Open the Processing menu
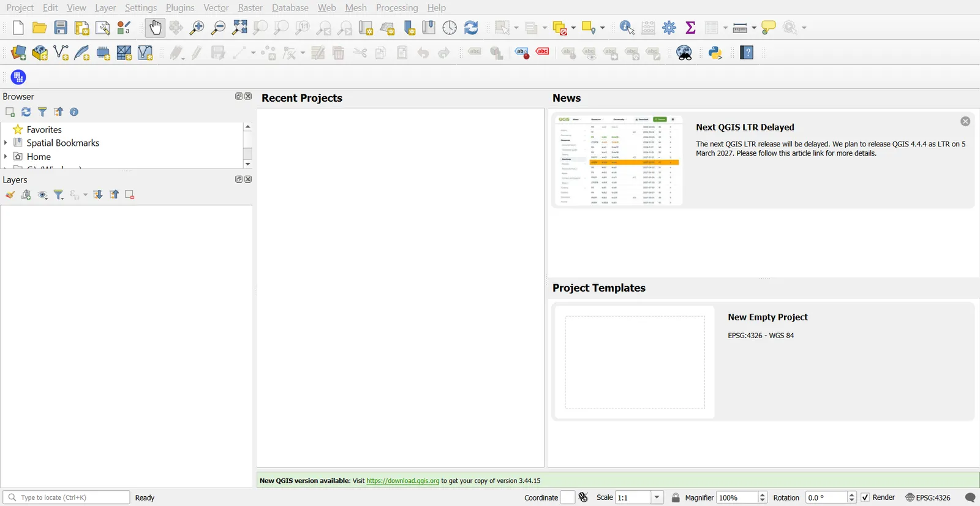The image size is (980, 506). point(397,7)
